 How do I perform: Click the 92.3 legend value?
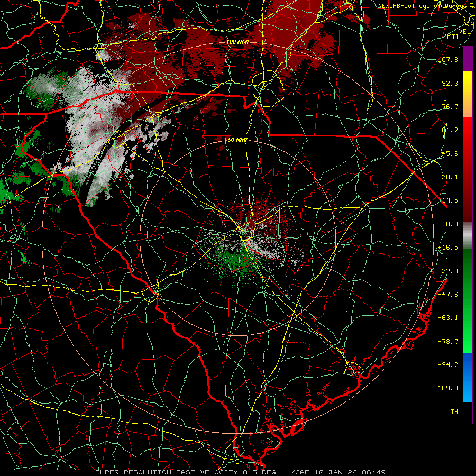pos(450,83)
